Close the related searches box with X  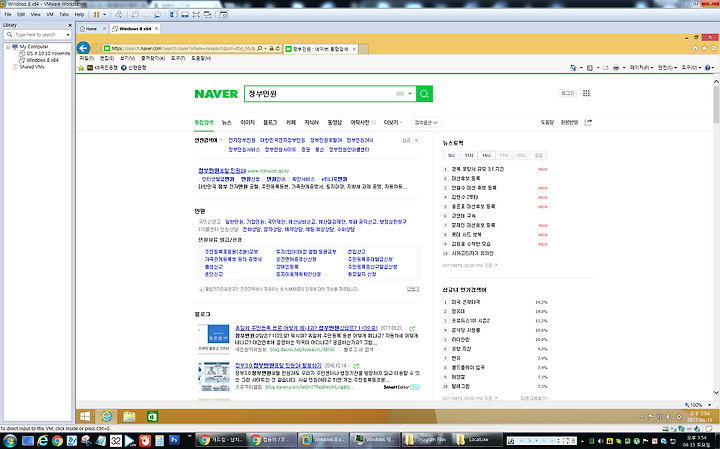pos(416,140)
